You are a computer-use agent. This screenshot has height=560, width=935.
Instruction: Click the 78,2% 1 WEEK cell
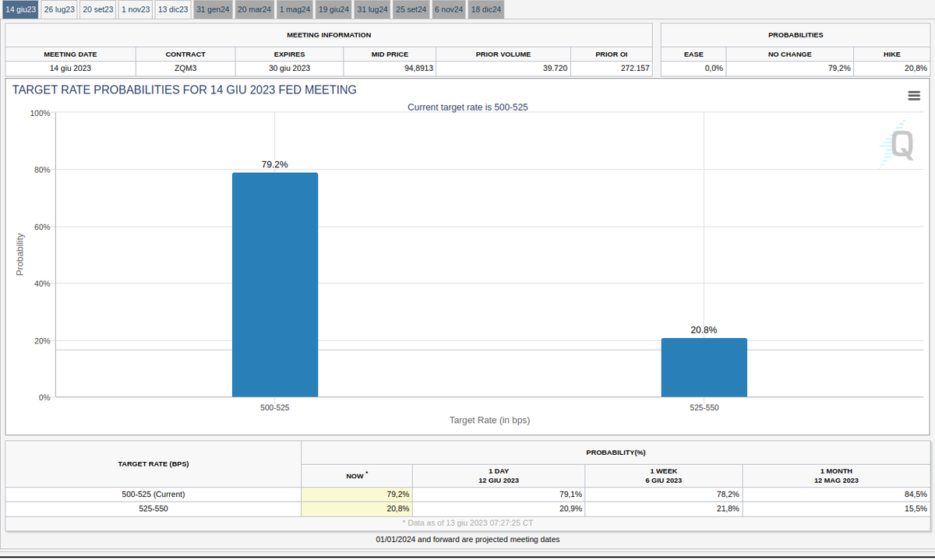point(664,494)
